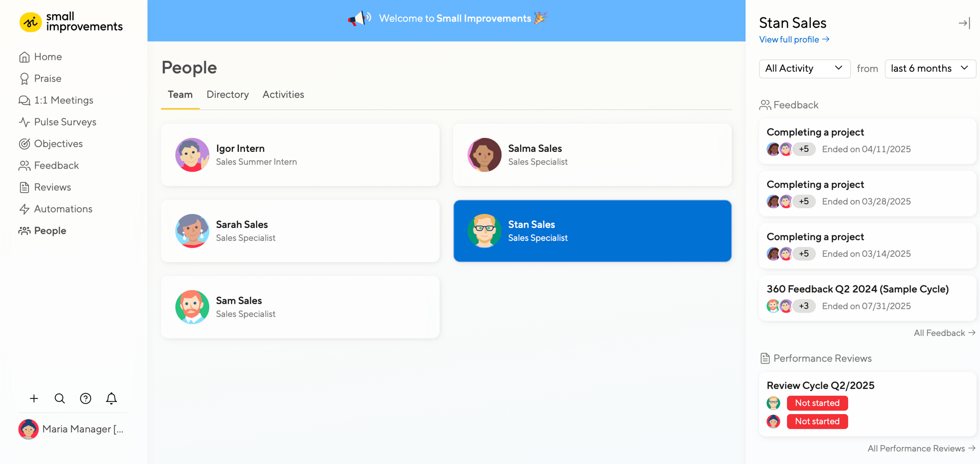The width and height of the screenshot is (980, 464).
Task: Click Salma Sales avatar picture
Action: pyautogui.click(x=484, y=155)
